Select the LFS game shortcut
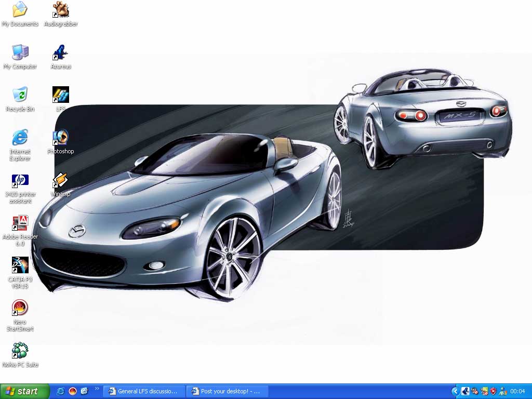 click(61, 99)
